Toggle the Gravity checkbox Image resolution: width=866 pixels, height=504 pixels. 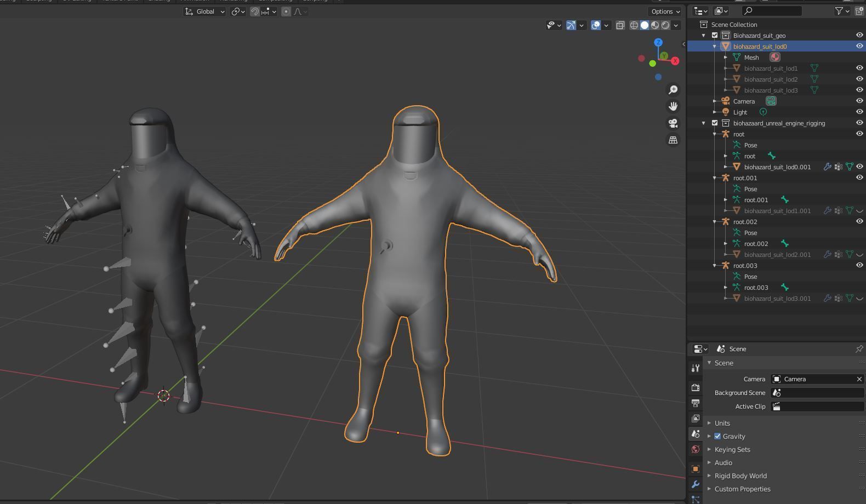(x=717, y=436)
